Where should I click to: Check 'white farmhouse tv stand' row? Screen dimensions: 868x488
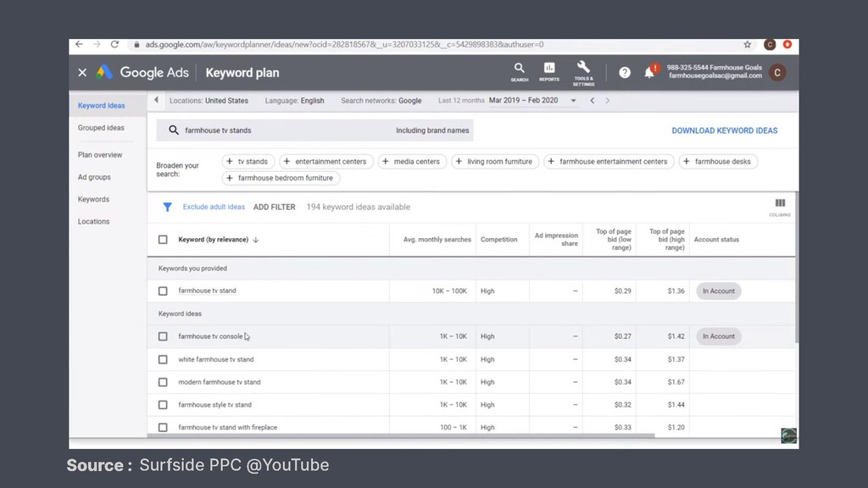(163, 359)
